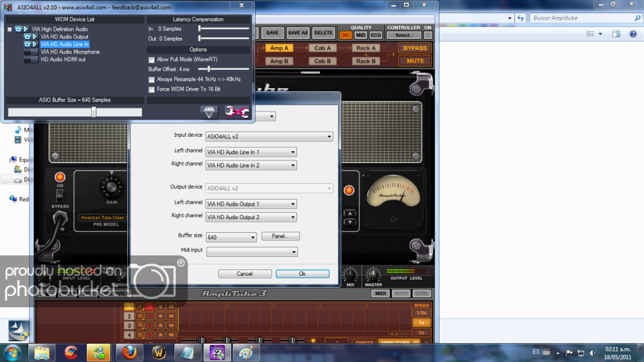Enable Force WDM Driver To 16 Bit

(151, 89)
